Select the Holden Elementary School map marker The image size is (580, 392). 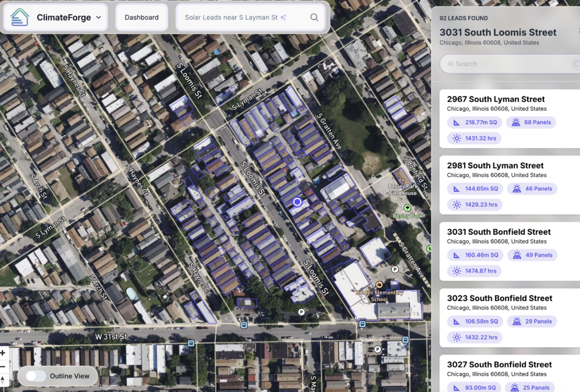[x=379, y=284]
